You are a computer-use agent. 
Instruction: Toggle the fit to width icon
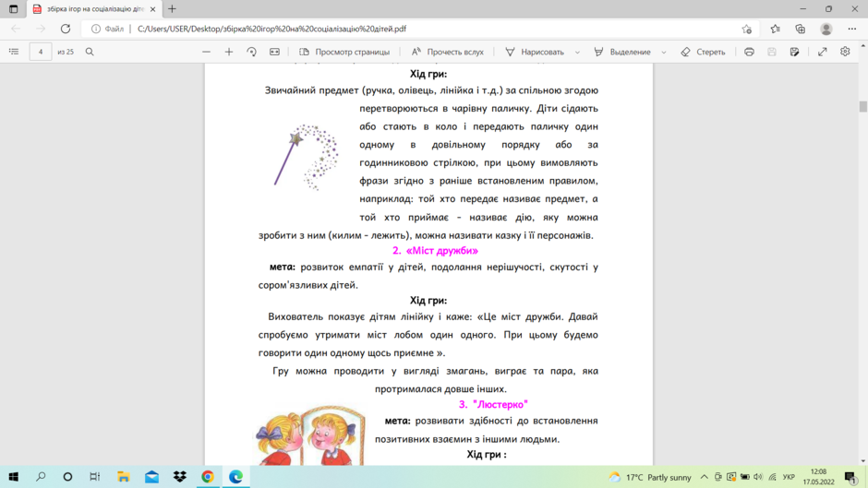(x=274, y=52)
